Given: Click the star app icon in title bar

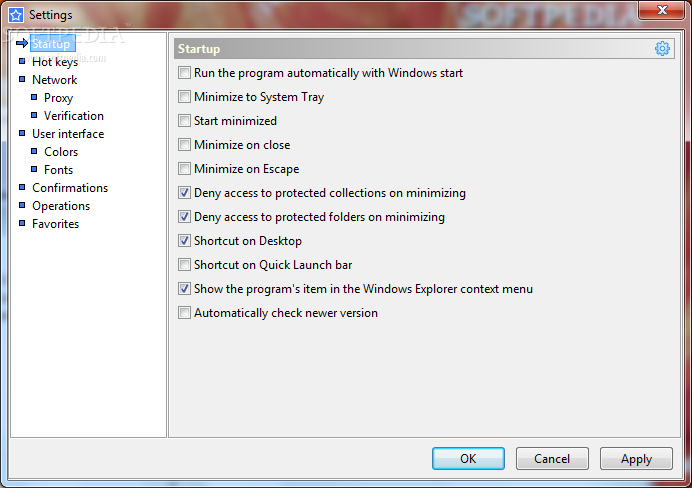Looking at the screenshot, I should [16, 15].
